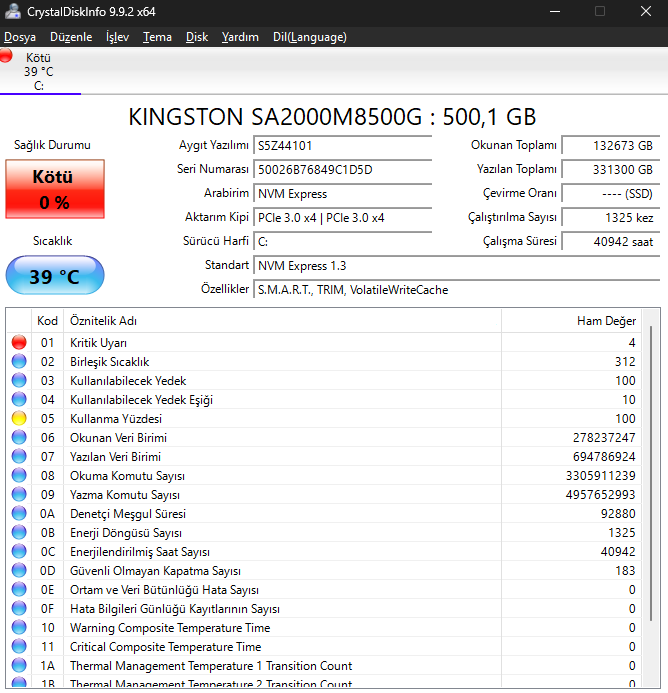Click the Sağlık Durumu label
This screenshot has width=668, height=693.
(x=52, y=145)
